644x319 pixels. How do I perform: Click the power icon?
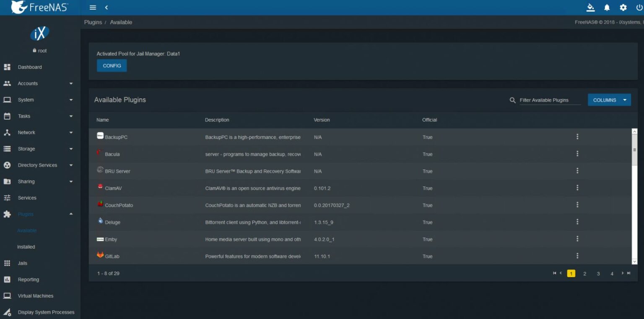click(x=639, y=8)
